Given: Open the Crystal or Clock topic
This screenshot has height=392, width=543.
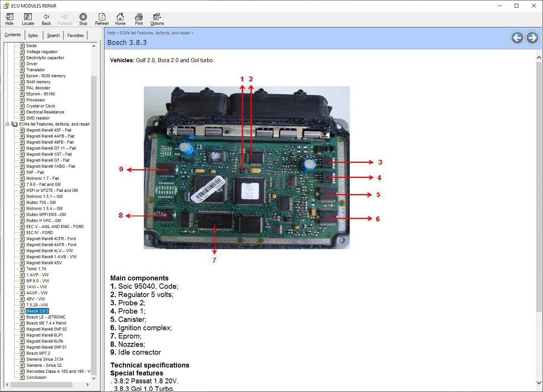Looking at the screenshot, I should coord(41,106).
